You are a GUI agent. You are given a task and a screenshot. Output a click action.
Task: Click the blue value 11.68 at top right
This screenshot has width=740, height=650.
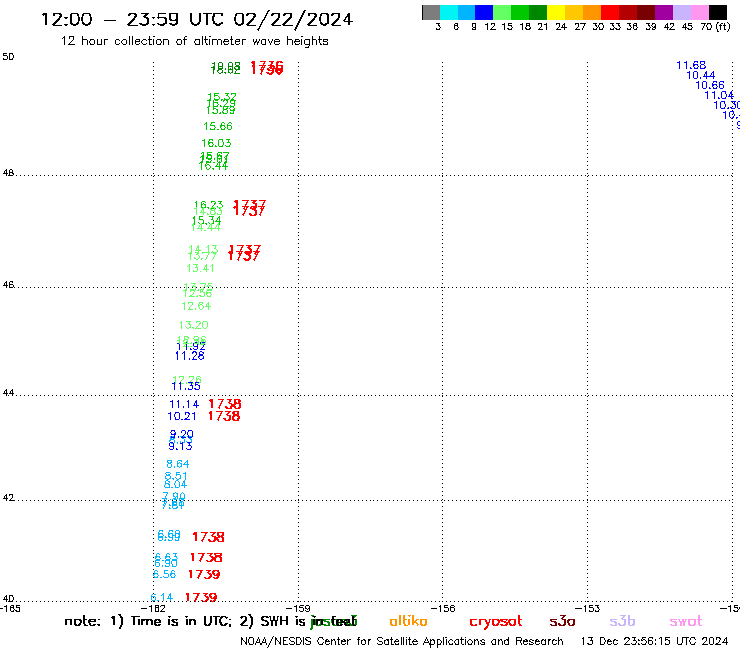tap(691, 65)
